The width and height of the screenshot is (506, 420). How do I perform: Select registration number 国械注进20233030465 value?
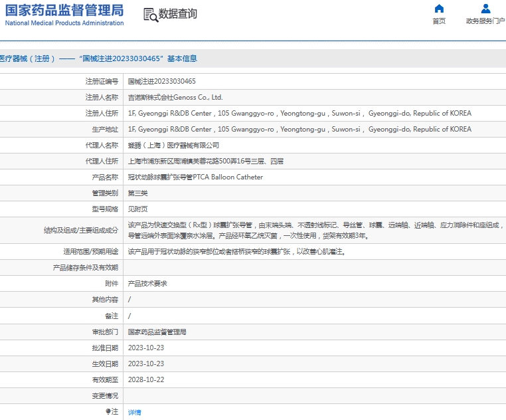click(x=161, y=82)
